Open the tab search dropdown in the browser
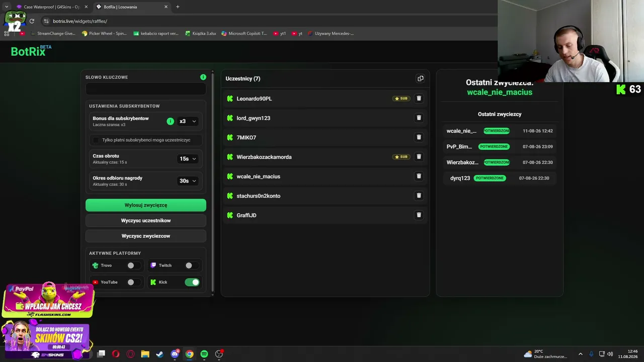The height and width of the screenshot is (362, 644). 6,7
